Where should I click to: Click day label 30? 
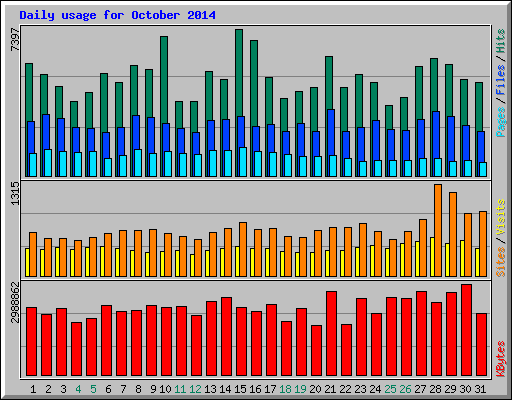[465, 389]
